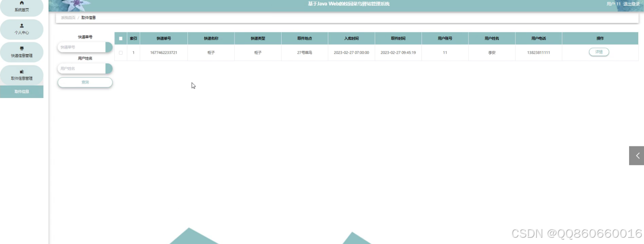Click the 快递单号 column header

click(163, 38)
